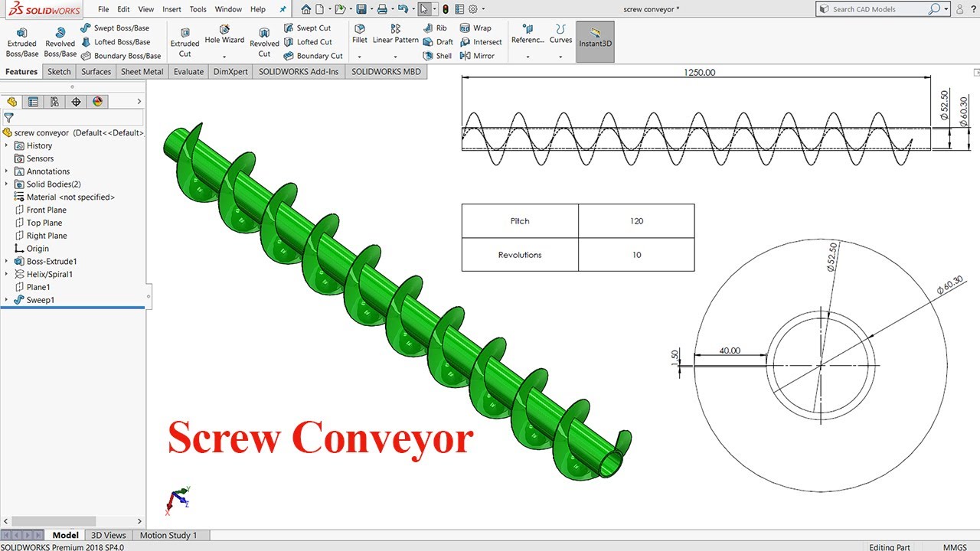Expand the Solid Bodies(2) node
Image resolution: width=980 pixels, height=551 pixels.
coord(7,184)
